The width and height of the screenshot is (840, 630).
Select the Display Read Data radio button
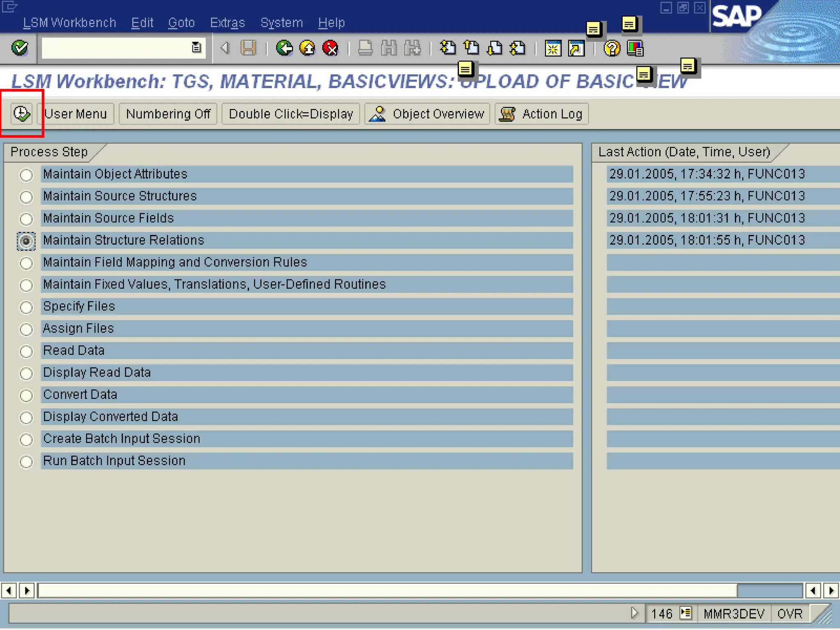(26, 373)
